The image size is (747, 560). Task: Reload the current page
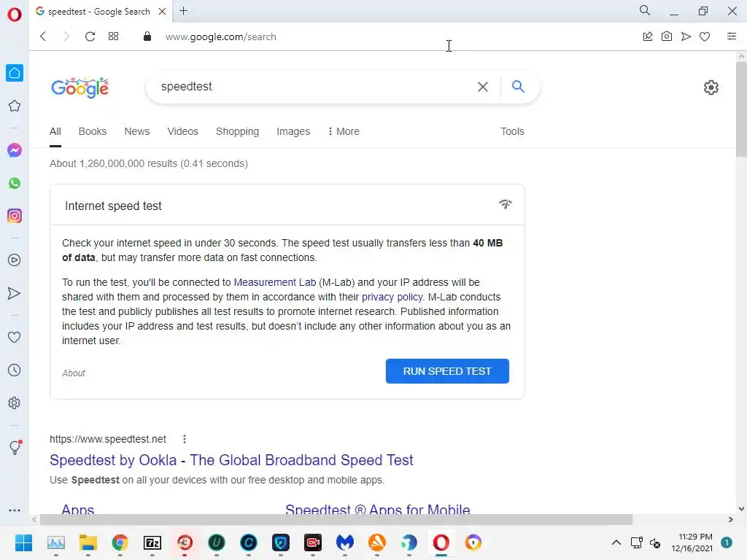(90, 36)
